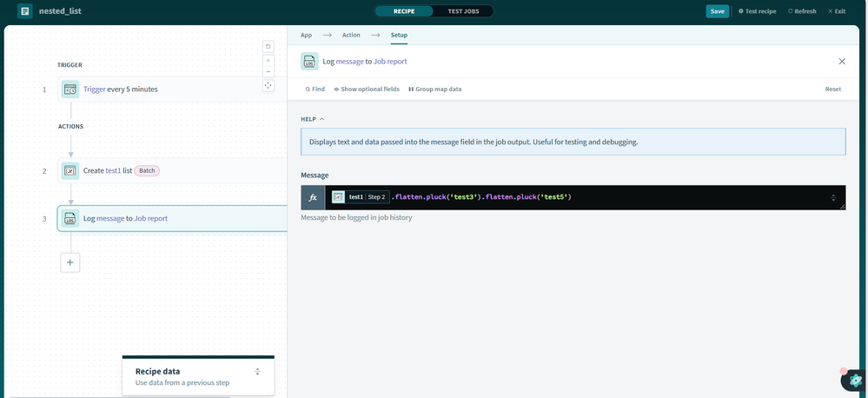Image resolution: width=868 pixels, height=398 pixels.
Task: Select step 2 Create test1 list
Action: (172, 170)
